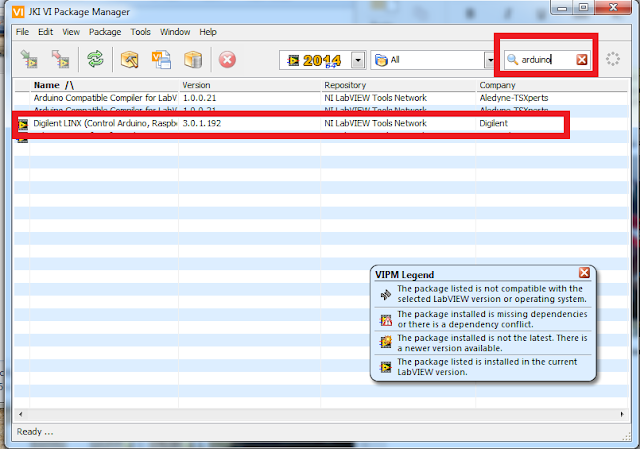Click the package repository box icon
The height and width of the screenshot is (449, 640).
(x=193, y=60)
